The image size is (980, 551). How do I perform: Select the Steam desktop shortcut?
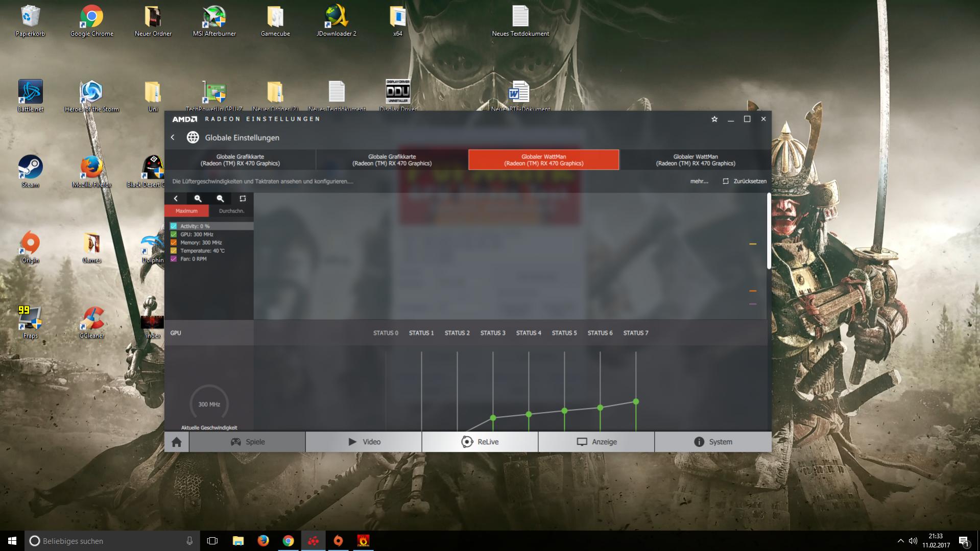pos(30,172)
